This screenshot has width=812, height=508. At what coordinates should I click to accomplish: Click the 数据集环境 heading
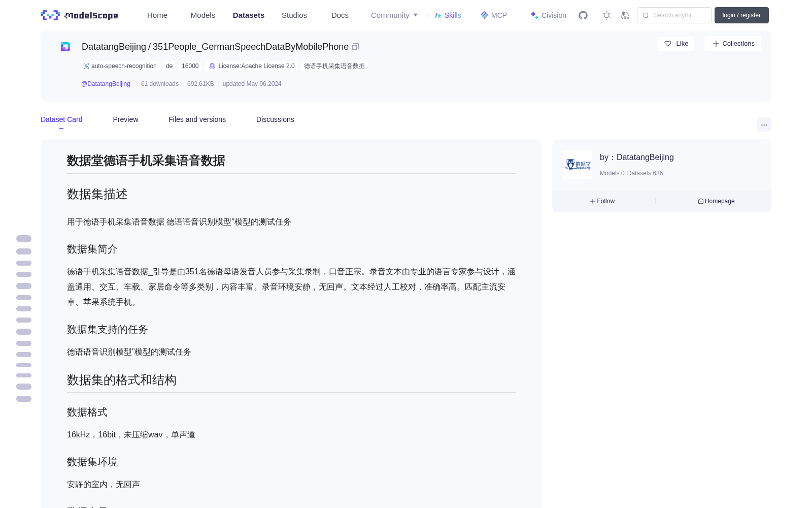tap(92, 462)
